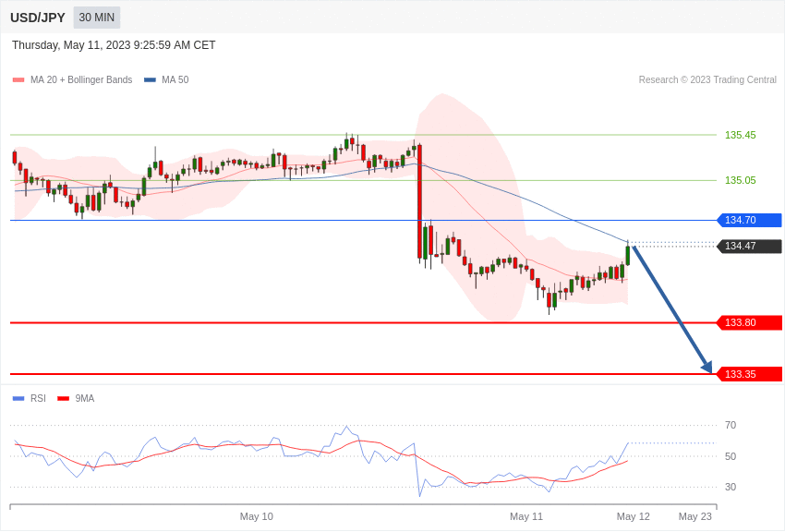Click the 135.45 resistance level label
Viewport: 785px width, 532px height.
tap(741, 135)
